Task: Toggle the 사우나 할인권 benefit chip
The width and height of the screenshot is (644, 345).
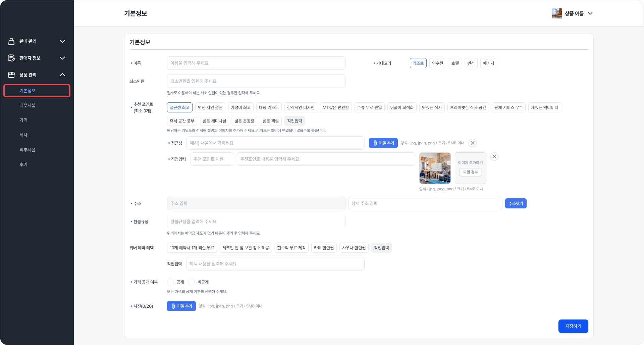Action: coord(354,248)
